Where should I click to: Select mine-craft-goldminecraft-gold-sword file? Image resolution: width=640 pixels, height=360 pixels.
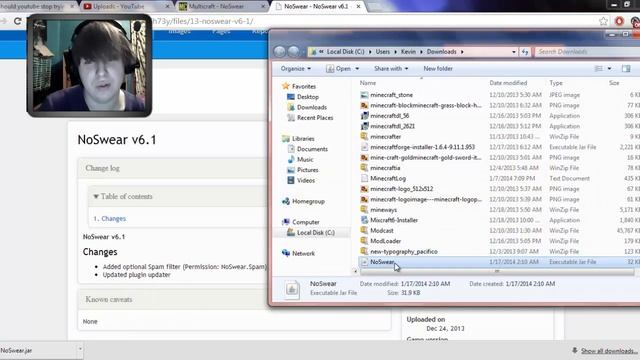click(x=426, y=158)
